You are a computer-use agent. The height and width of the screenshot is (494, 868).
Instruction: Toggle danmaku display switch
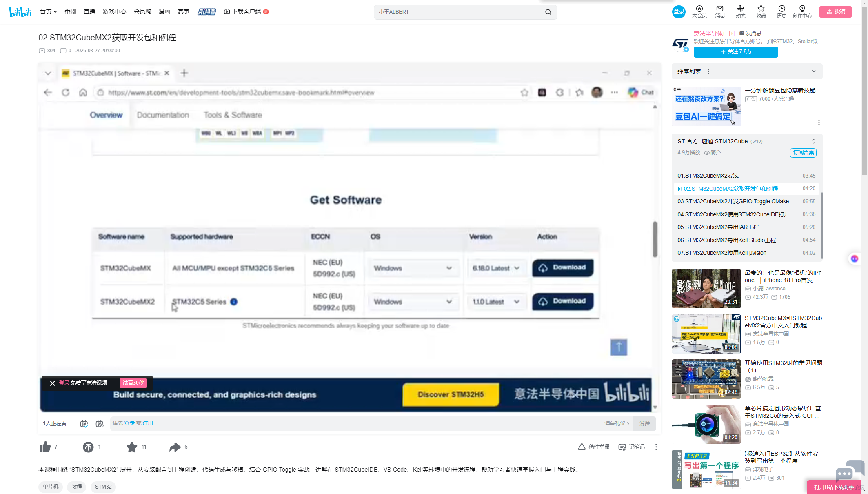84,424
